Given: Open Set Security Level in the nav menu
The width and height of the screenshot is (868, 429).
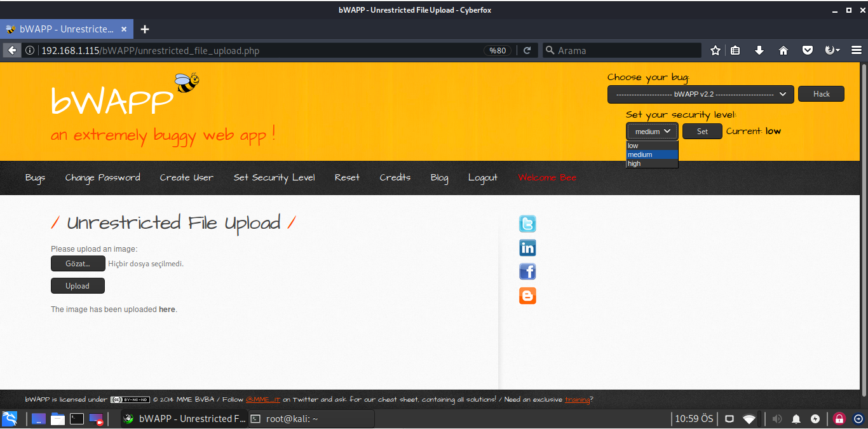Looking at the screenshot, I should 275,177.
